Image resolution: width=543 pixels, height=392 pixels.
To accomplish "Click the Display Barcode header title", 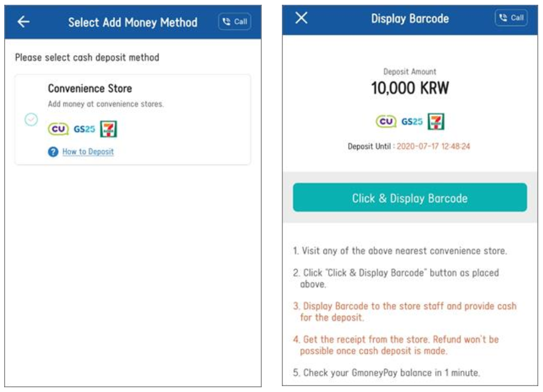I will [x=410, y=18].
